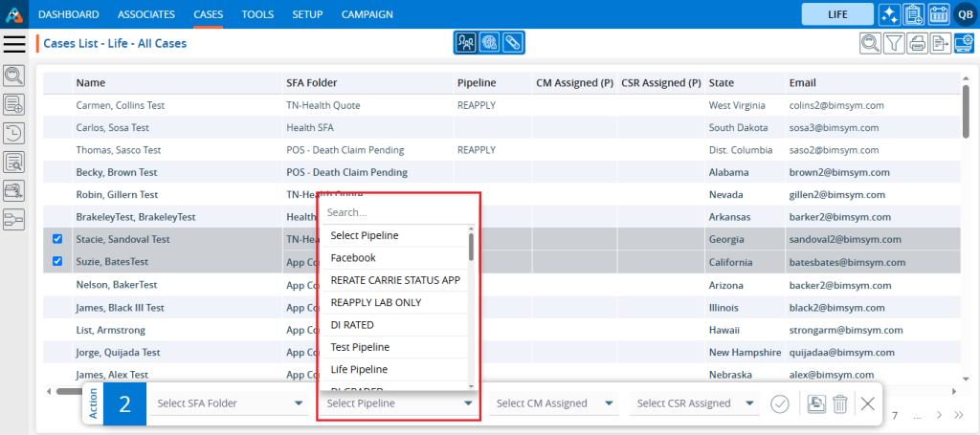Image resolution: width=980 pixels, height=435 pixels.
Task: Click the filter funnel icon
Action: coord(893,43)
